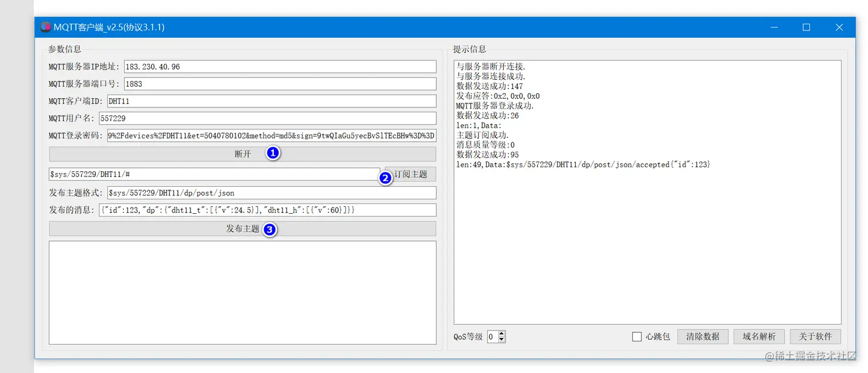The height and width of the screenshot is (373, 868).
Task: Click the 提示信息 group label
Action: (x=470, y=49)
